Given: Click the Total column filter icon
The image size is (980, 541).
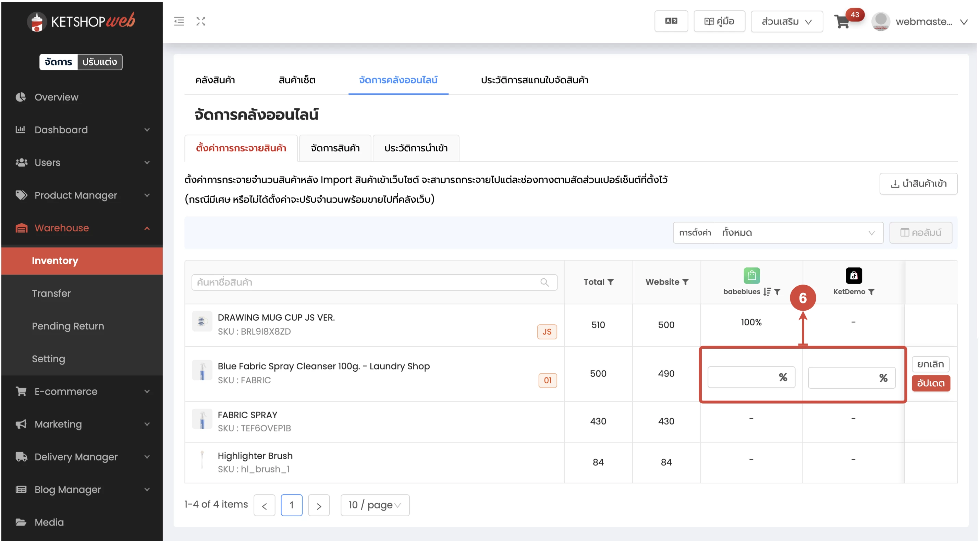Looking at the screenshot, I should [x=611, y=282].
